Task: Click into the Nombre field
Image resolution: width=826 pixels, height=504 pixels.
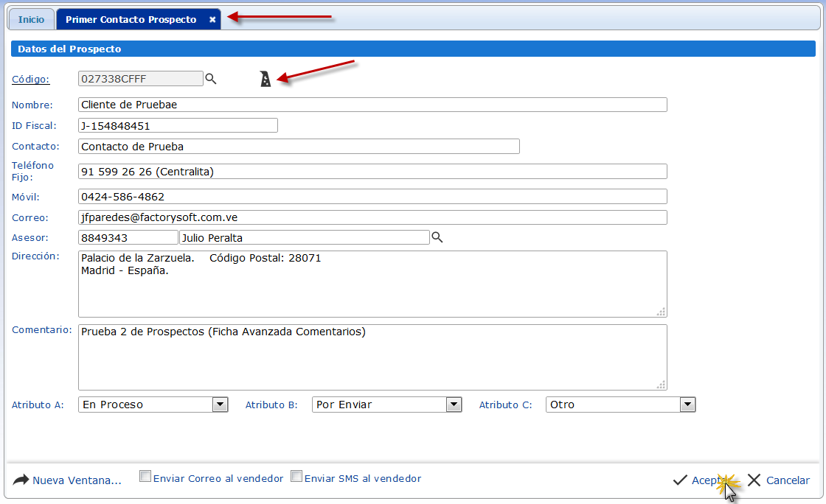Action: [x=372, y=105]
